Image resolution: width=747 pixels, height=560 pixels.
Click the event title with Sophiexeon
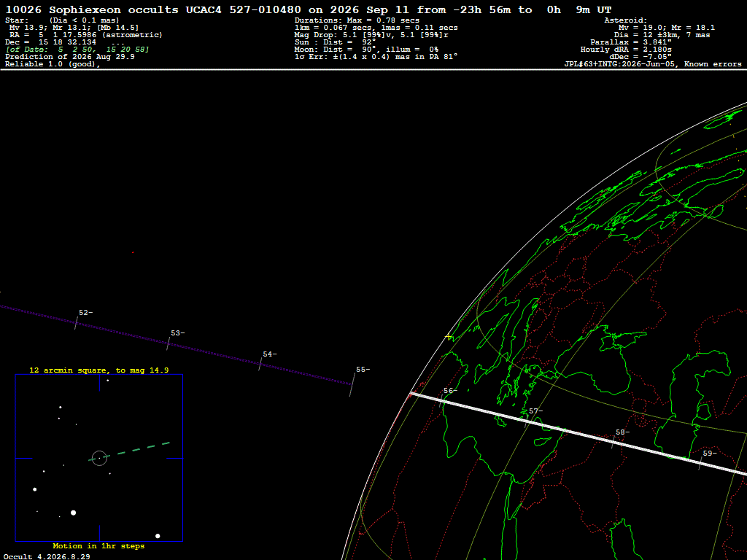click(309, 10)
